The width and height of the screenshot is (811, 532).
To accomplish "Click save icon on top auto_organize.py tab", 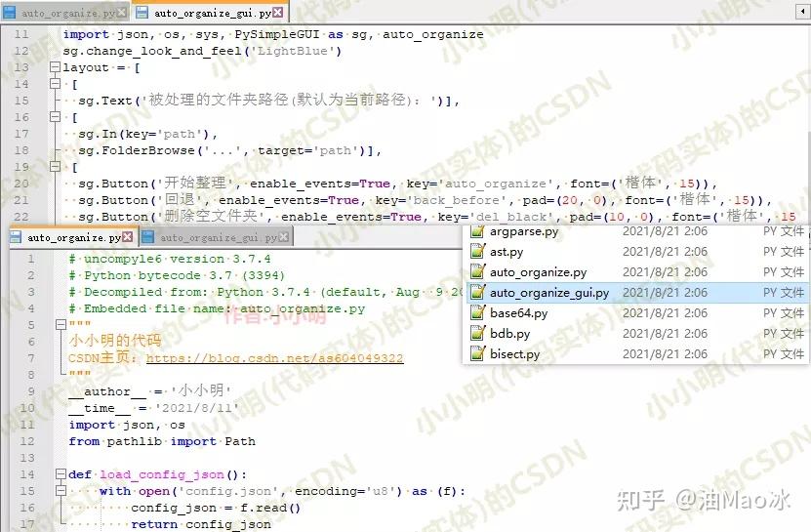I will (x=10, y=13).
